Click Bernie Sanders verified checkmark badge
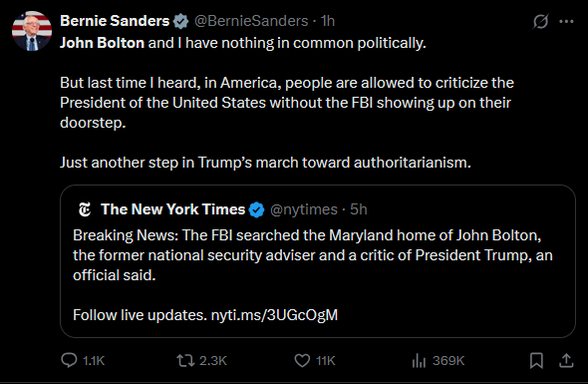This screenshot has height=384, width=588. coord(181,21)
